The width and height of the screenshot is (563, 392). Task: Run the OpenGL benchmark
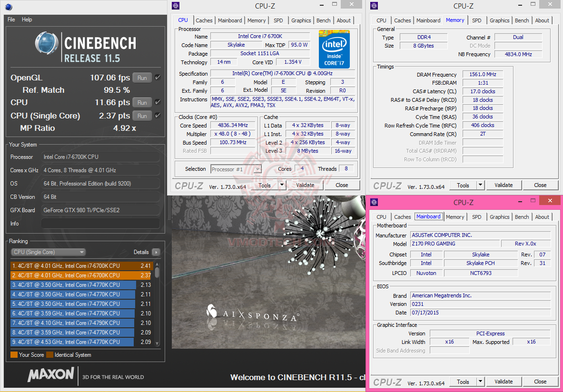tap(142, 77)
